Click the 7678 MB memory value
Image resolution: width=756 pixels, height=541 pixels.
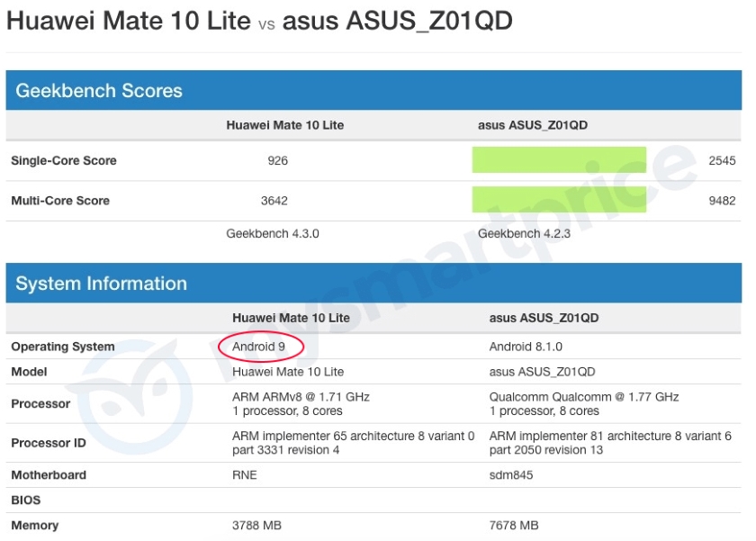pos(514,525)
